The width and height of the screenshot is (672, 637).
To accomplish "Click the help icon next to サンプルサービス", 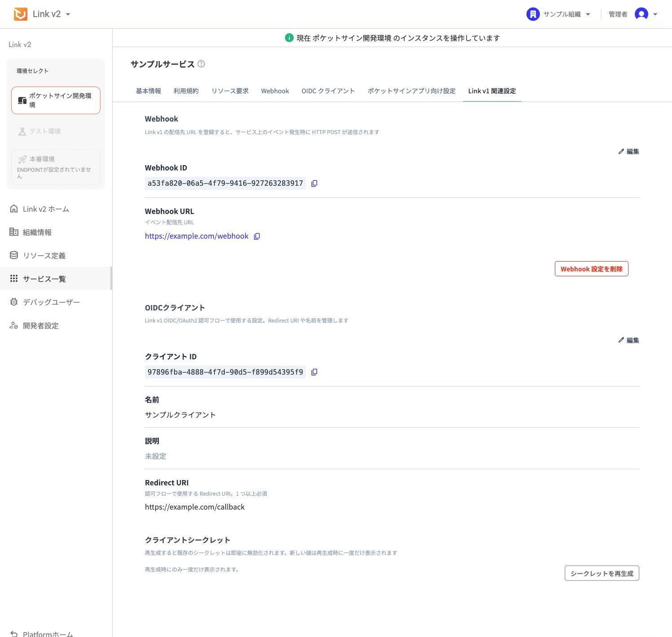I will (x=201, y=64).
